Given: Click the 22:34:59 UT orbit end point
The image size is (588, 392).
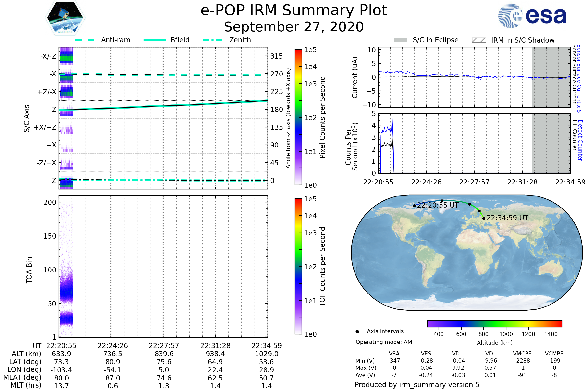Looking at the screenshot, I should (484, 218).
